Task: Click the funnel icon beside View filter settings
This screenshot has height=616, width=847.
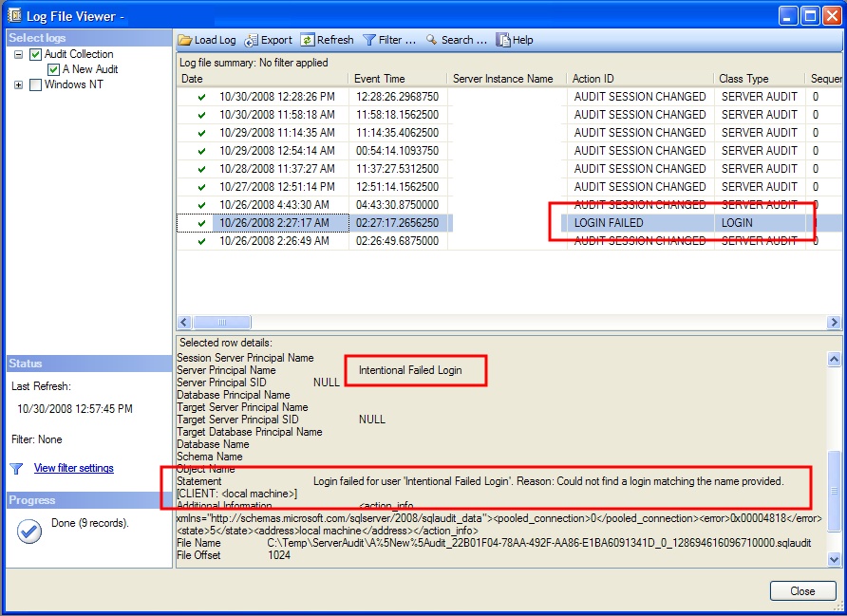Action: click(17, 469)
